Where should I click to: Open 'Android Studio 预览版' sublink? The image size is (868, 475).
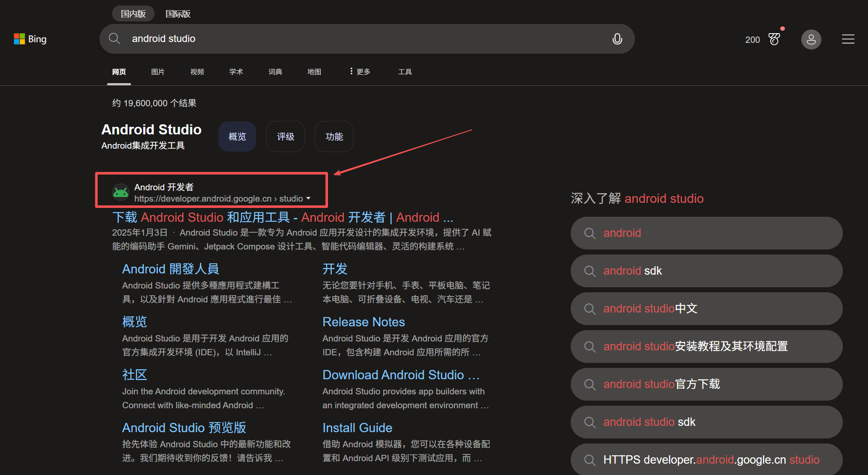tap(184, 428)
